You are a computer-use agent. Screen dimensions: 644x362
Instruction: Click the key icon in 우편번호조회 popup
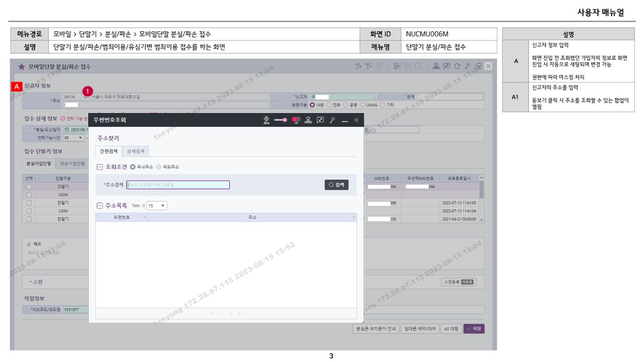coord(332,120)
